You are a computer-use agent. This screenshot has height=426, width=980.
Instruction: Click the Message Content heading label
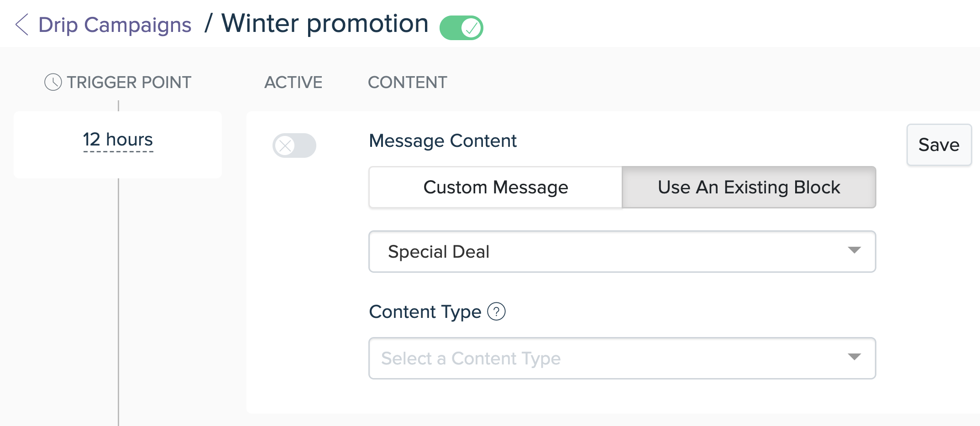(x=443, y=141)
